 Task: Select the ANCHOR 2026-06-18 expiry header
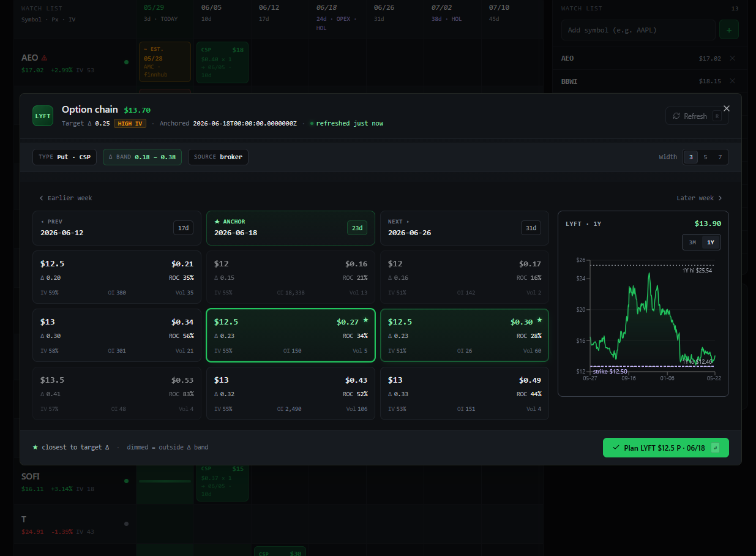[x=291, y=228]
